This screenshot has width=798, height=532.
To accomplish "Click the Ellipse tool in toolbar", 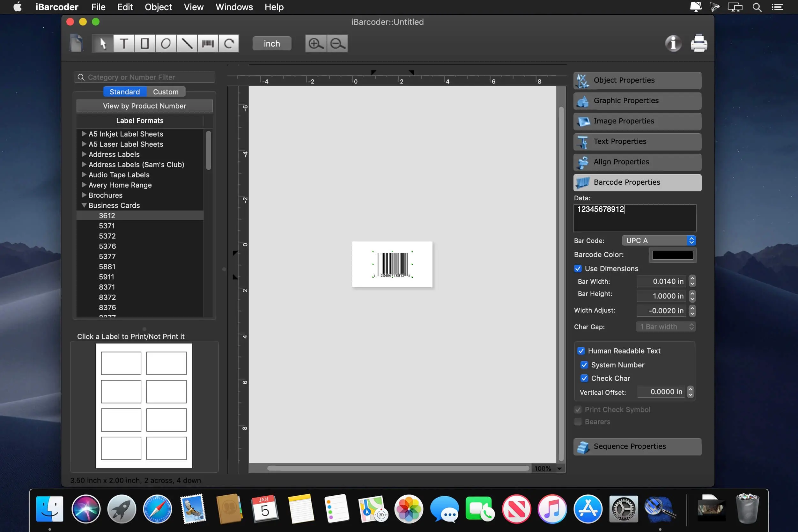I will (x=166, y=43).
